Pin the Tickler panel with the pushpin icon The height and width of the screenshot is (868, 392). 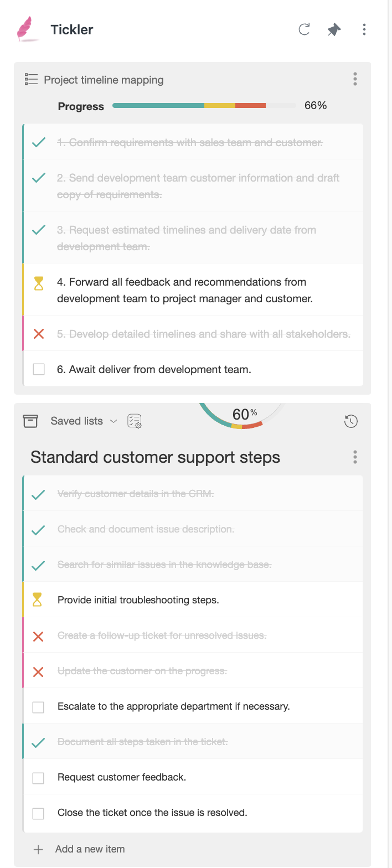tap(334, 29)
